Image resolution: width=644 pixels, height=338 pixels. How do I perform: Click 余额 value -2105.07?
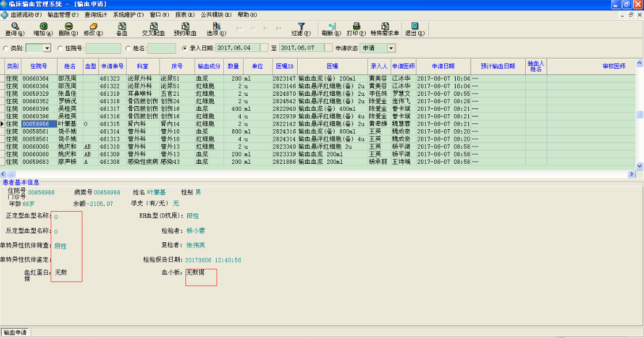pyautogui.click(x=100, y=204)
